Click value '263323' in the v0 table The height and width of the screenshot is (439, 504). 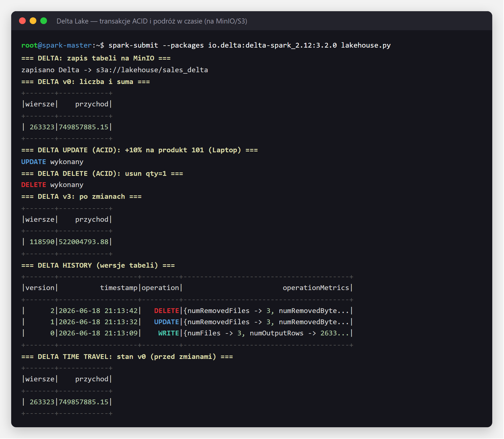pyautogui.click(x=42, y=127)
